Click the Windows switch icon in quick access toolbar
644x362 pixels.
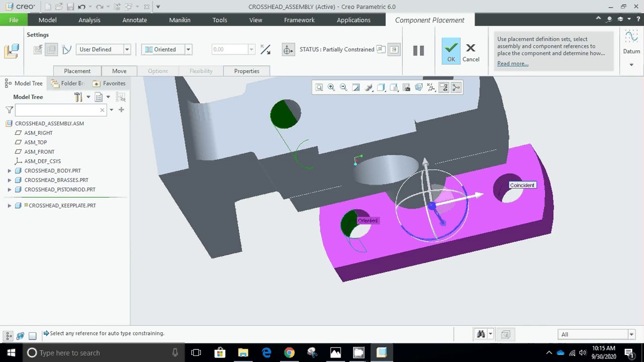click(x=129, y=7)
